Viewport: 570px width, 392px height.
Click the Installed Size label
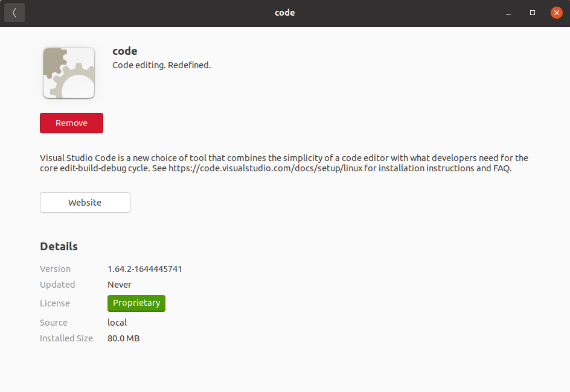pyautogui.click(x=66, y=338)
